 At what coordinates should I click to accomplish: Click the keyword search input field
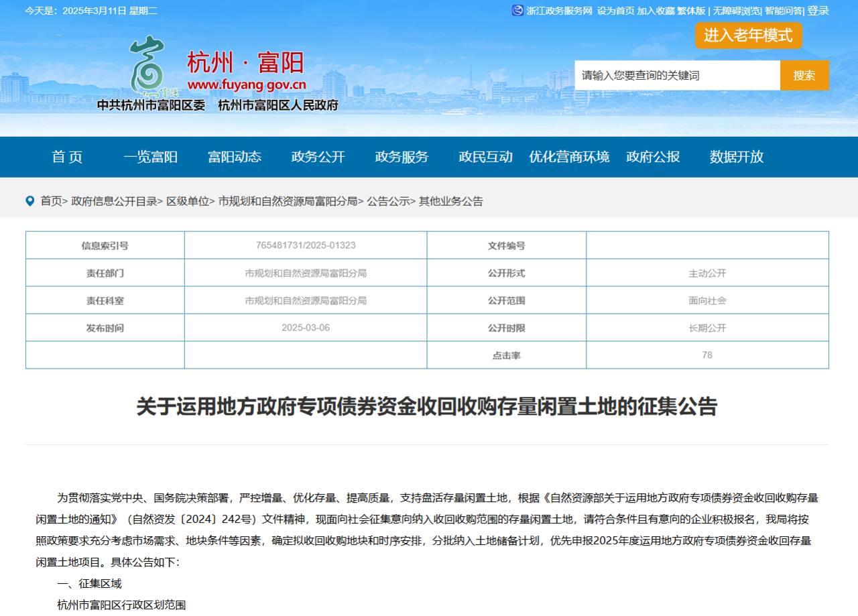pos(677,75)
